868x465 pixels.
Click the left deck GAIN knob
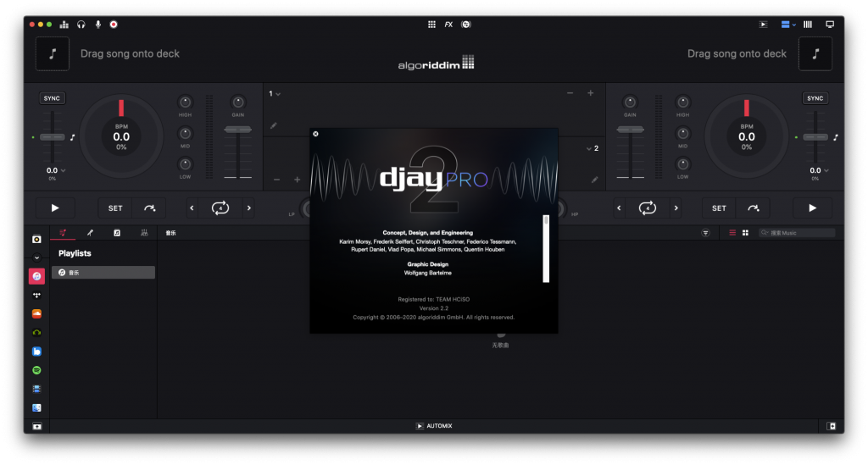(x=238, y=102)
